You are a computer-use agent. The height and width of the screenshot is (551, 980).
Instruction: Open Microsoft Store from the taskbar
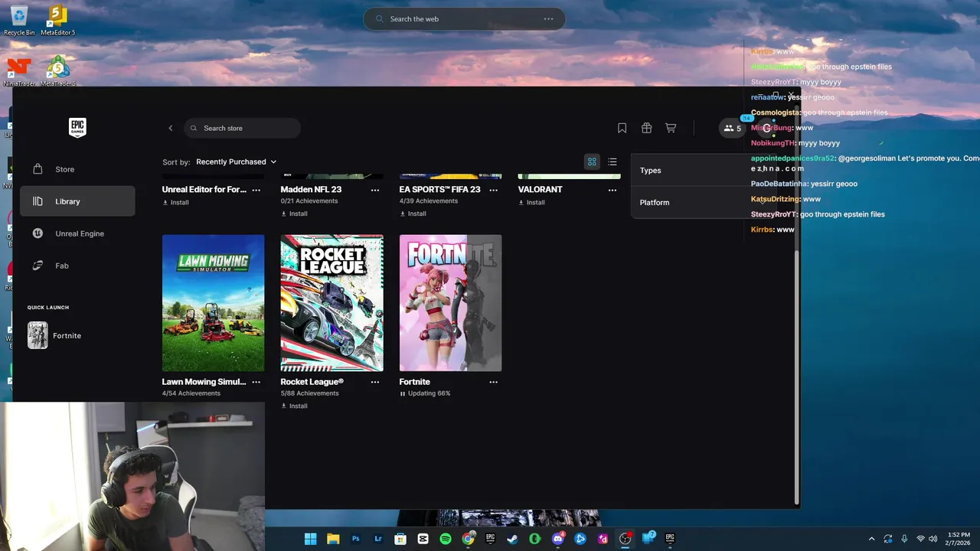pos(400,539)
